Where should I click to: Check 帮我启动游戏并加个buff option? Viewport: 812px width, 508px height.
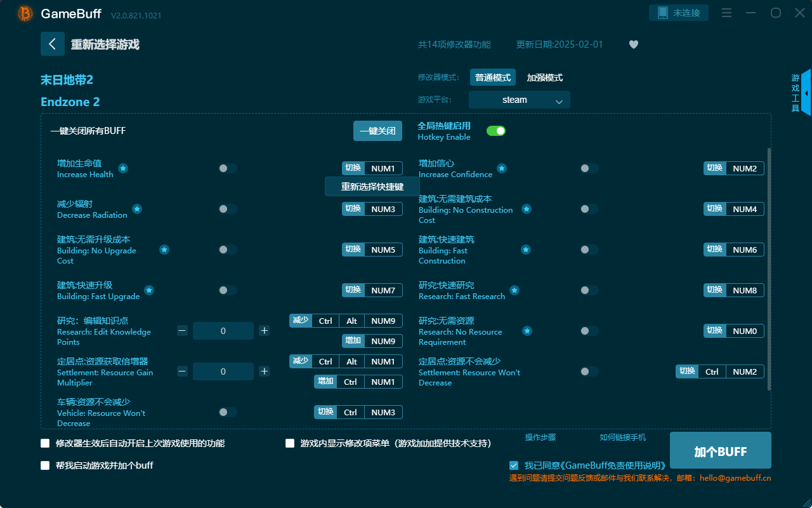point(45,465)
